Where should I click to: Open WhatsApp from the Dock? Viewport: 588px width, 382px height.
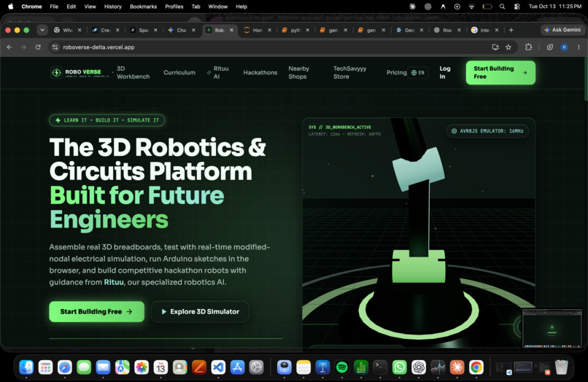(x=399, y=367)
